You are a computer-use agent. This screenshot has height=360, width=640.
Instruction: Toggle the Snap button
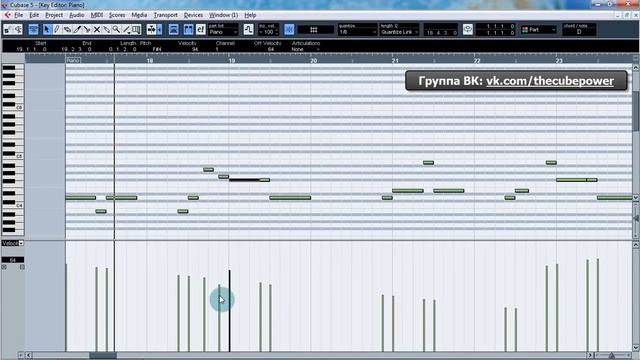click(x=289, y=29)
